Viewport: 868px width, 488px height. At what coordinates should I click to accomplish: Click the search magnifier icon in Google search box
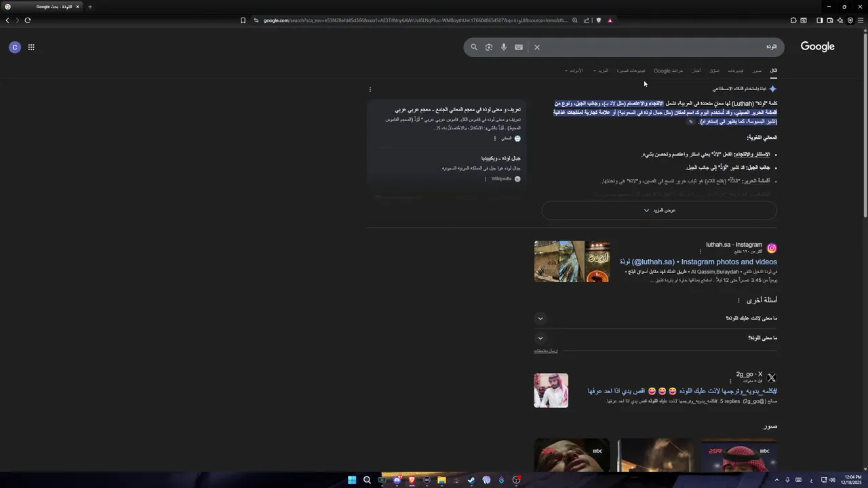pyautogui.click(x=474, y=47)
